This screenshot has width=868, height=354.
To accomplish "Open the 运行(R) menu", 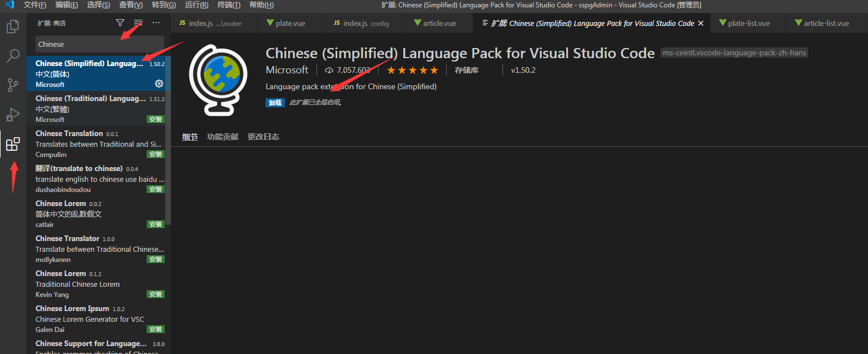I will [x=197, y=5].
